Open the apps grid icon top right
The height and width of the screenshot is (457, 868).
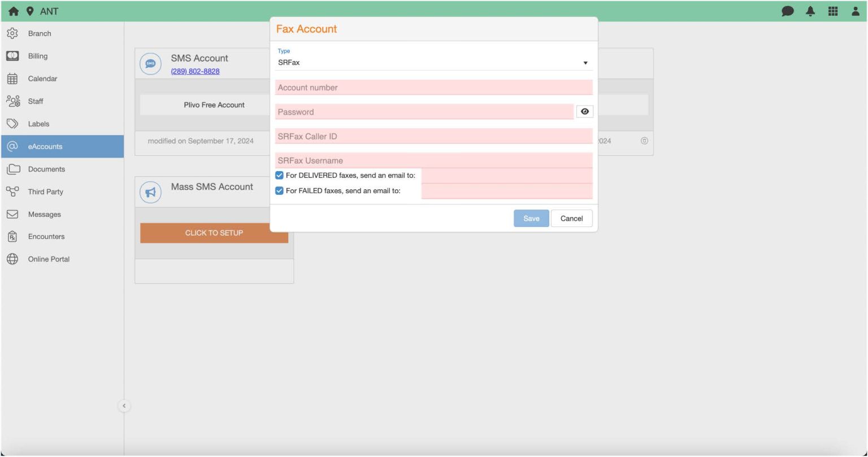(832, 11)
